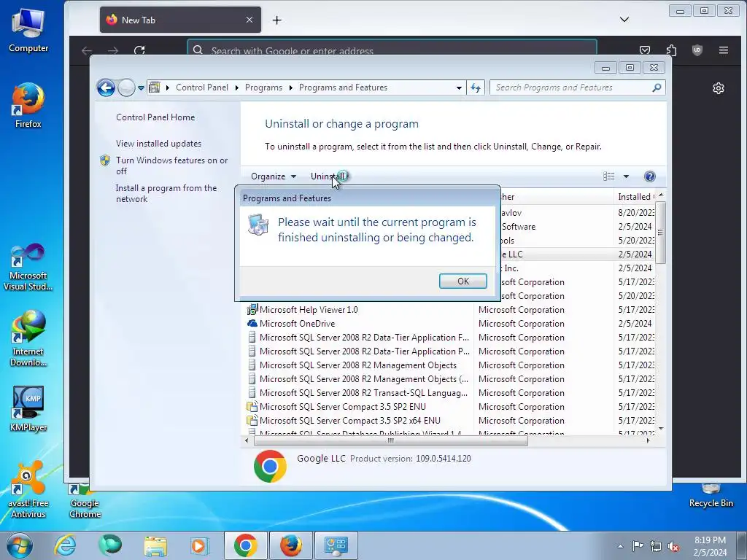747x560 pixels.
Task: Click the media player taskbar icon
Action: (x=199, y=545)
